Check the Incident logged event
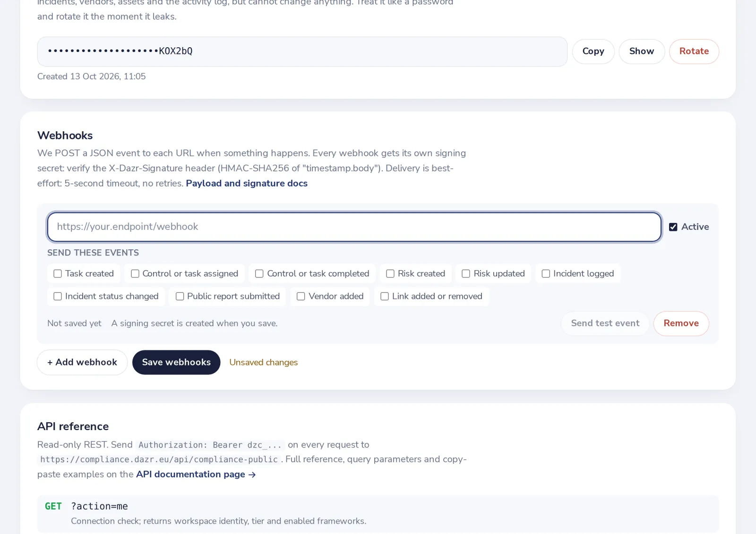 coord(546,274)
